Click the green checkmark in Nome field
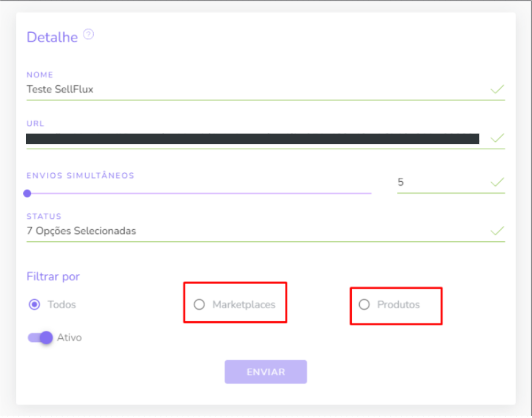This screenshot has height=418, width=532. [497, 90]
